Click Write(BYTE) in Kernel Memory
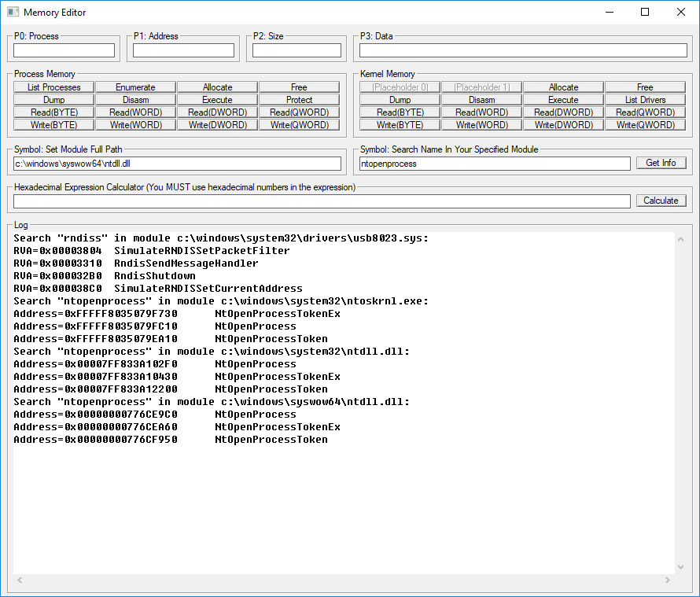700x597 pixels. click(x=400, y=124)
